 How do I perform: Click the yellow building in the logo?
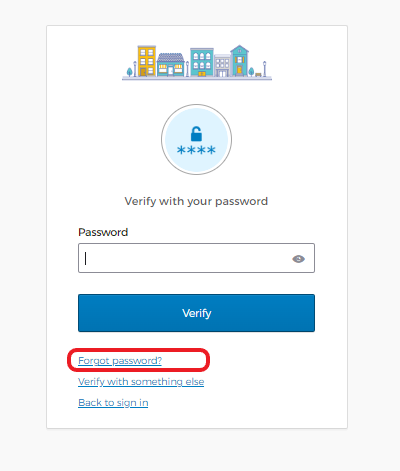147,61
